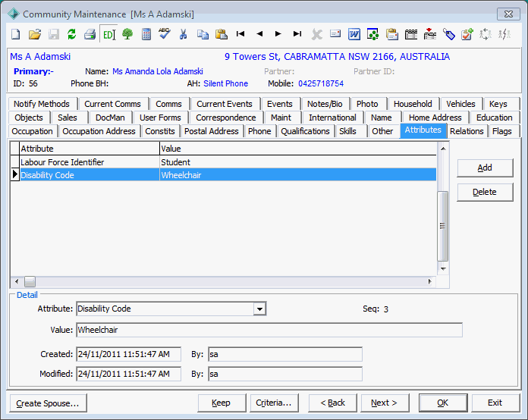Click the Create Spouse button
Image resolution: width=528 pixels, height=420 pixels.
48,403
